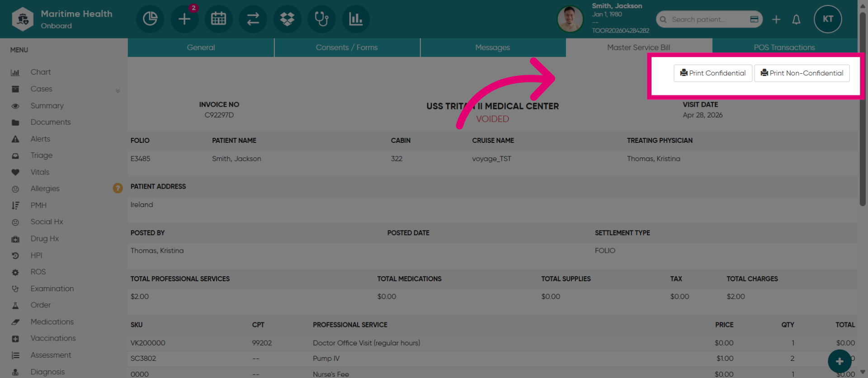
Task: Click the Summary eye icon
Action: tap(15, 106)
